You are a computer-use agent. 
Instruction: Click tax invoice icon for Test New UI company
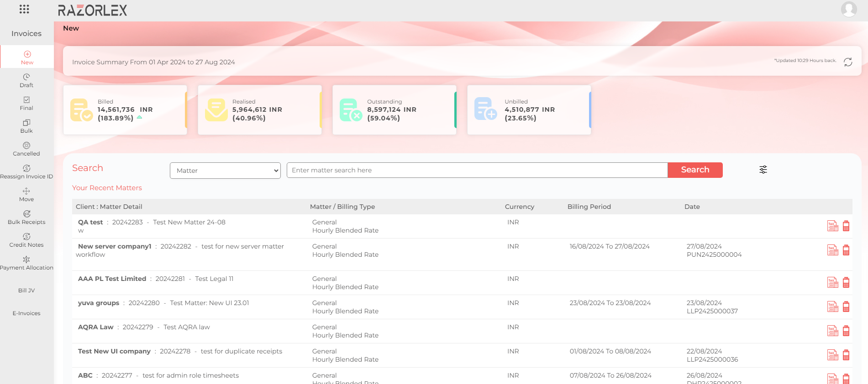pyautogui.click(x=833, y=355)
